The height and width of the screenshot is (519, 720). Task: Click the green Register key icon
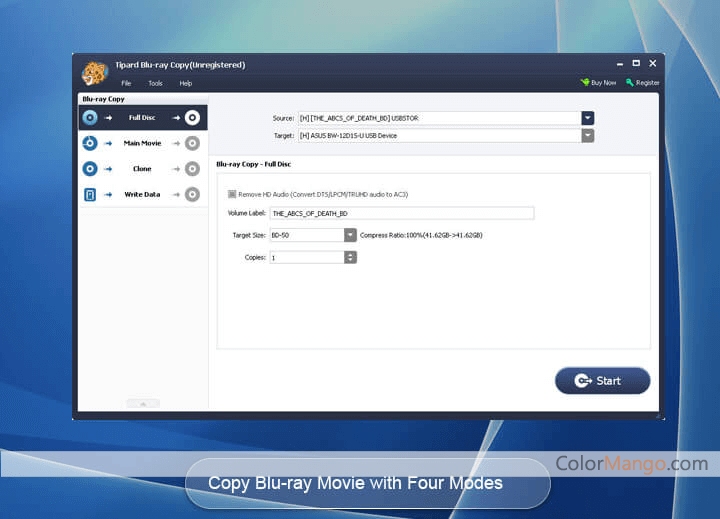(630, 82)
